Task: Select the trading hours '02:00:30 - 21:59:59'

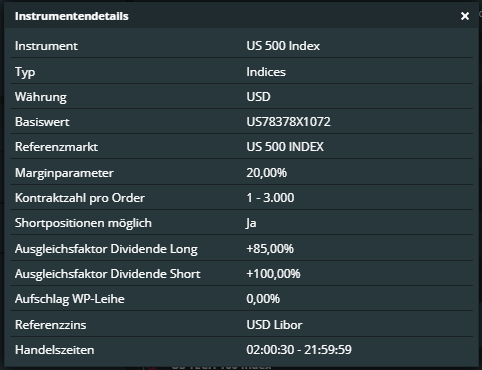Action: [x=299, y=350]
